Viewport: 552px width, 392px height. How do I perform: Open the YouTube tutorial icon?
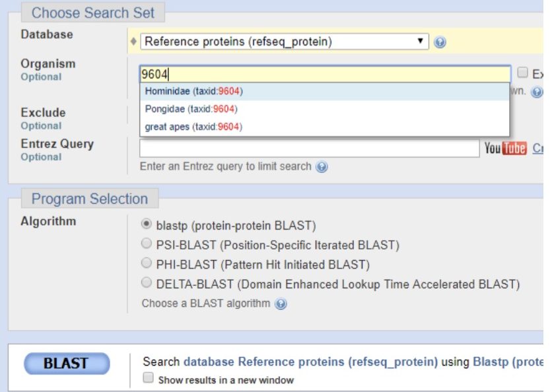(x=506, y=148)
